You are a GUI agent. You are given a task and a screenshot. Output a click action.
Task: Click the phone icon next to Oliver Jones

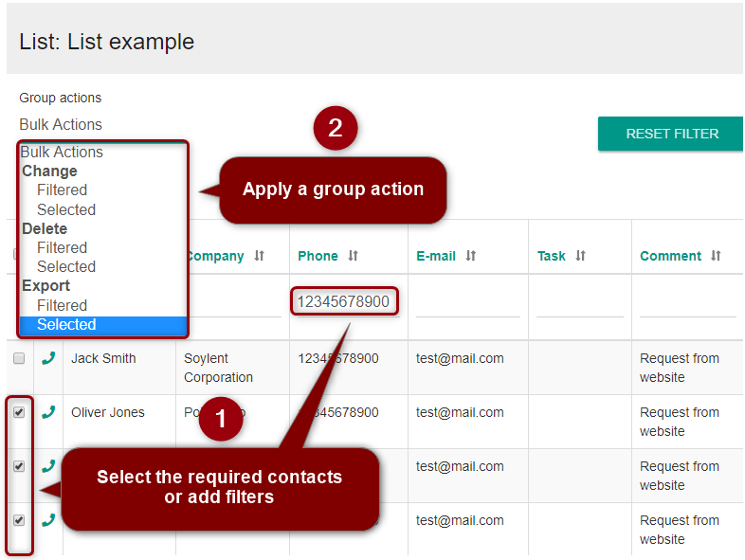click(x=48, y=412)
